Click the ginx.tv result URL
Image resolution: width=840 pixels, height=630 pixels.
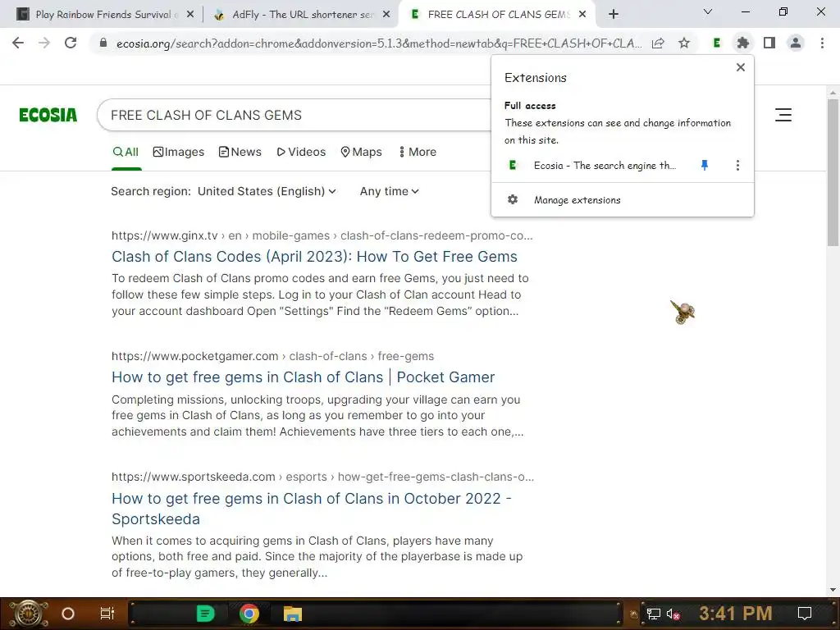point(322,235)
